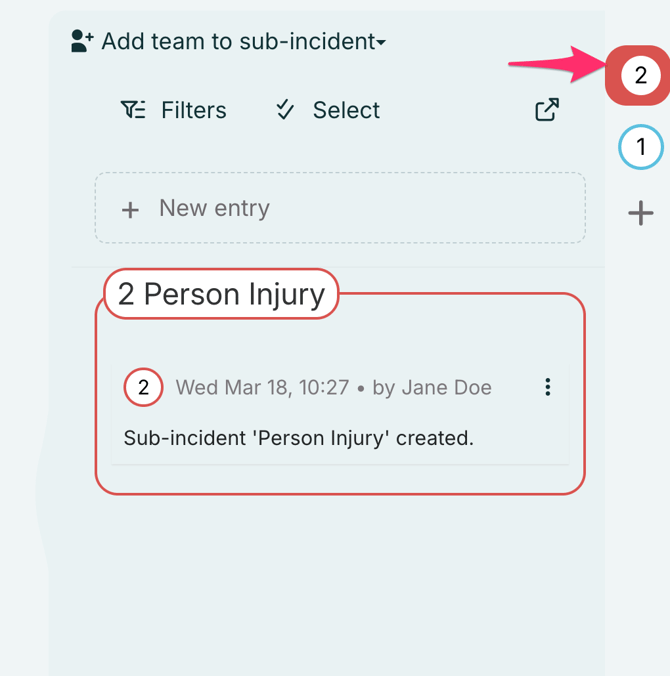Screen dimensions: 670x676
Task: Click the "Sub-incident 'Person Injury' created." message
Action: pos(298,438)
